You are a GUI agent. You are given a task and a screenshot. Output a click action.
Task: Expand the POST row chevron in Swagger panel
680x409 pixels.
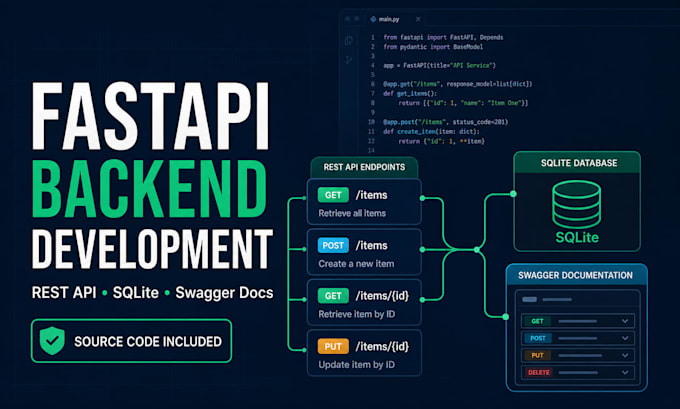[625, 338]
